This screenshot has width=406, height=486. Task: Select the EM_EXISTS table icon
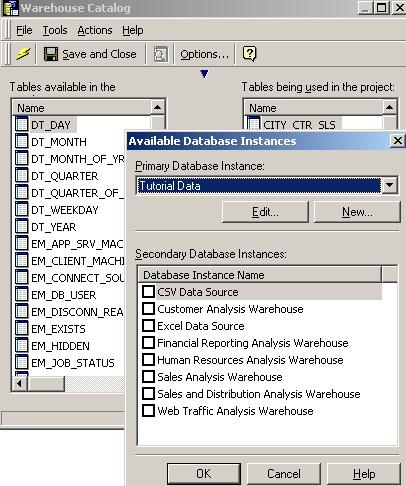point(22,328)
